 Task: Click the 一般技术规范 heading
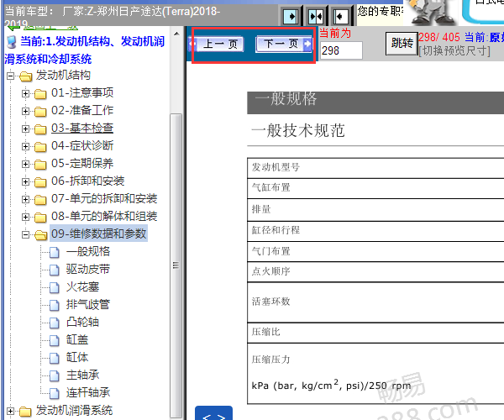[x=298, y=131]
